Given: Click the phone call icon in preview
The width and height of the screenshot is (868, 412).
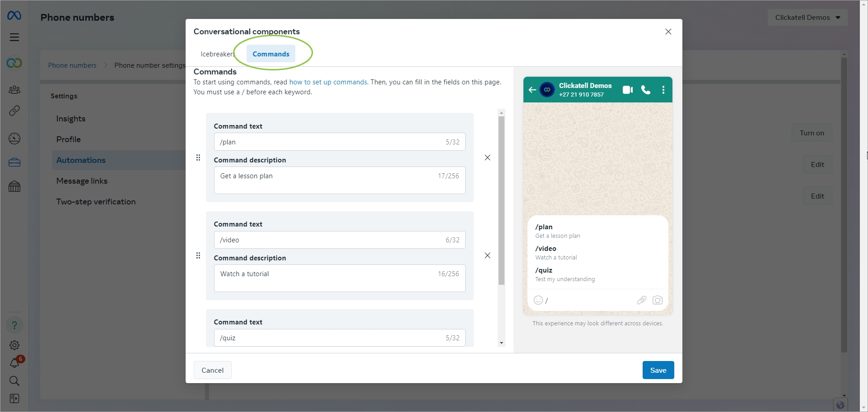Looking at the screenshot, I should (646, 90).
